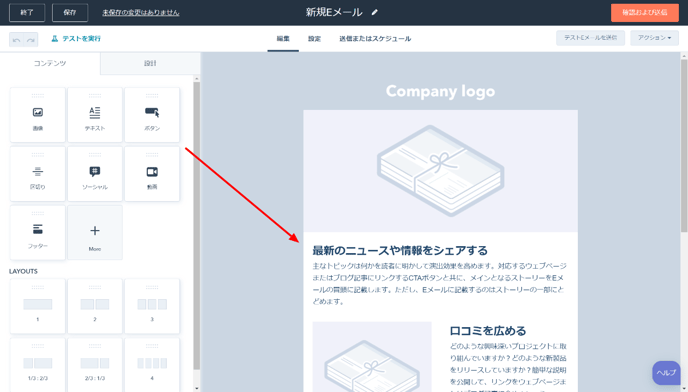Choose the 2-column layout
This screenshot has width=688, height=392.
pos(95,306)
